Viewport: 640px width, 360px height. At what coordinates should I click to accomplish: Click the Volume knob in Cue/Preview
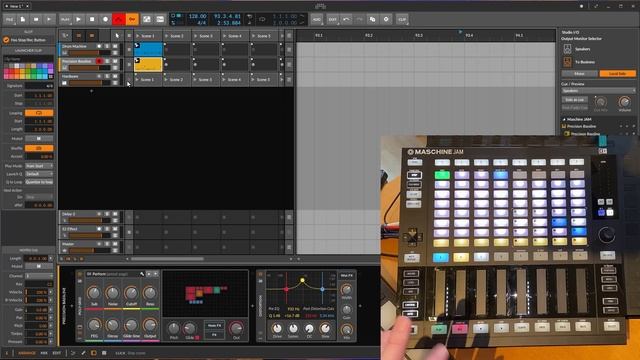pyautogui.click(x=624, y=101)
